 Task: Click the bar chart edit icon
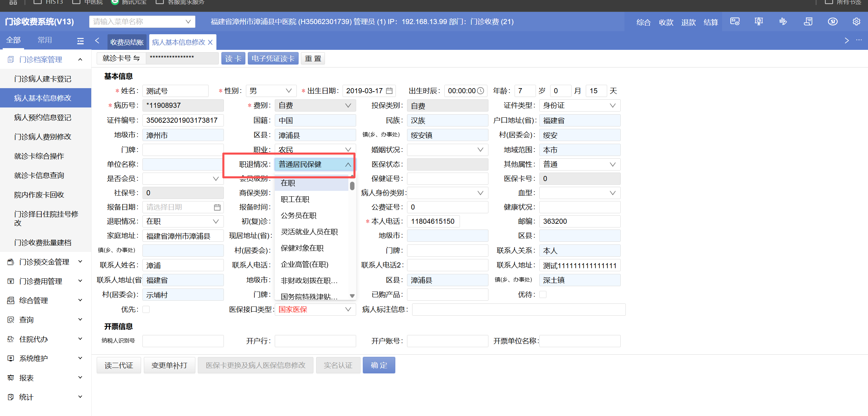tap(783, 22)
